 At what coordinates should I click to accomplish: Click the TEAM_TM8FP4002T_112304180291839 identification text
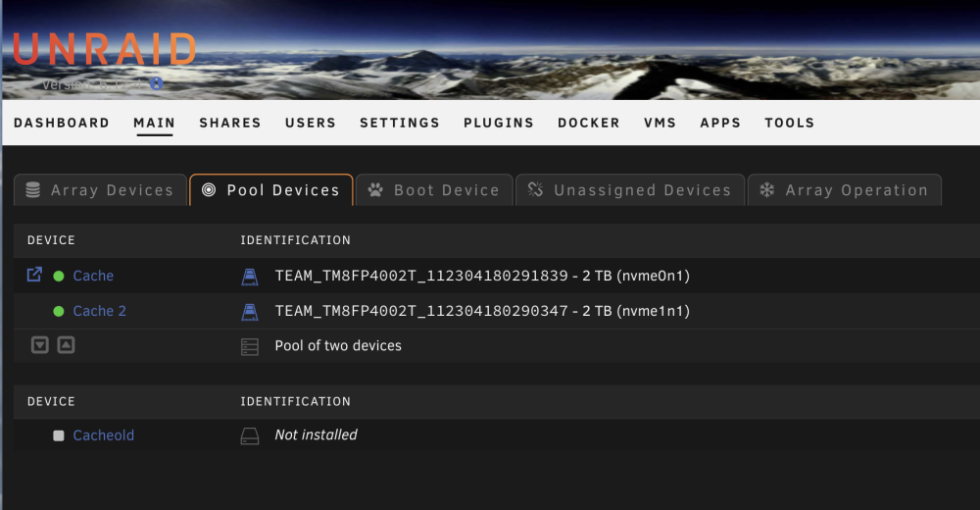coord(482,276)
